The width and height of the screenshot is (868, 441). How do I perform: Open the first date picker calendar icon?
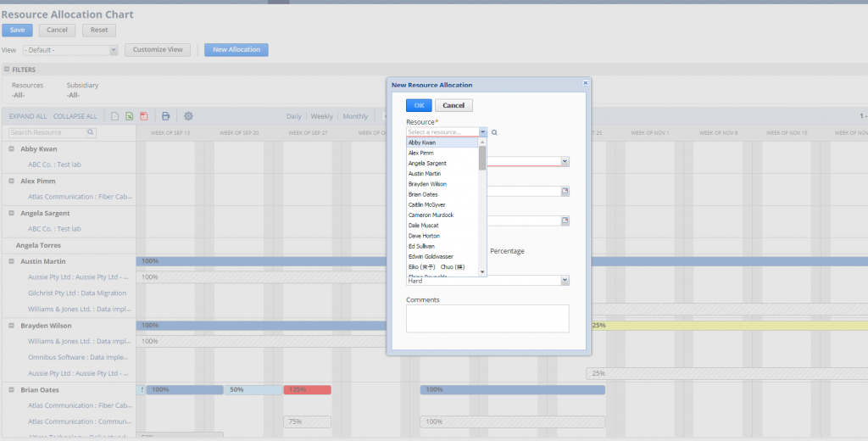click(x=564, y=191)
